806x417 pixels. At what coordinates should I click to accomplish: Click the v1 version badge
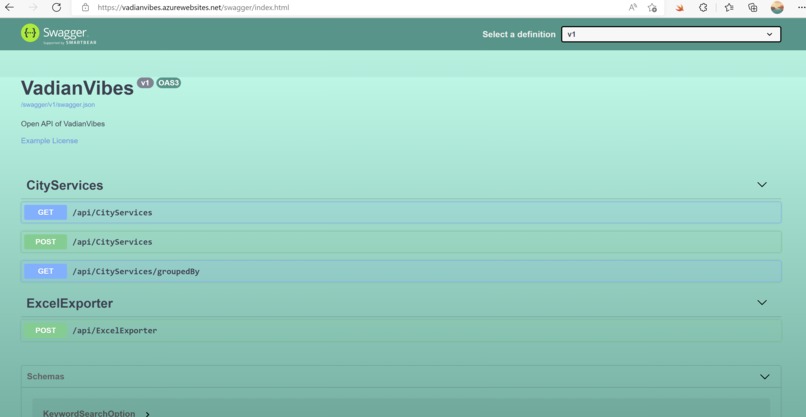click(145, 83)
